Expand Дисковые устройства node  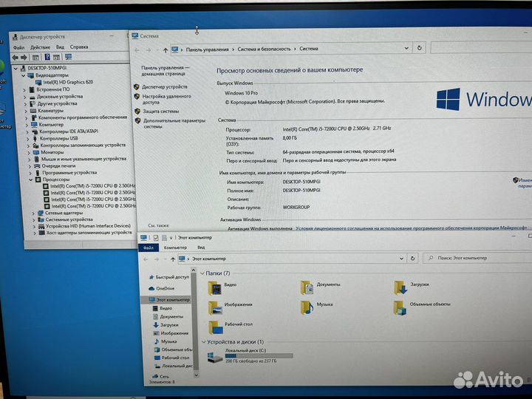coord(25,97)
